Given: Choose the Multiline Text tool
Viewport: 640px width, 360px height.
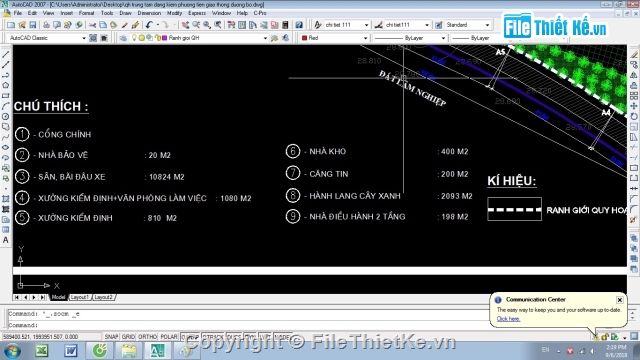Looking at the screenshot, I should [5, 240].
